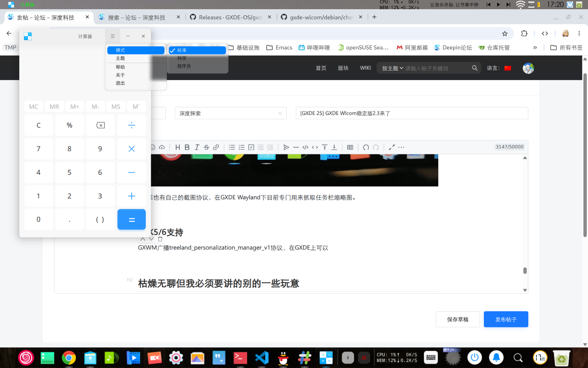Open the WIKI link in forum header

[x=365, y=68]
